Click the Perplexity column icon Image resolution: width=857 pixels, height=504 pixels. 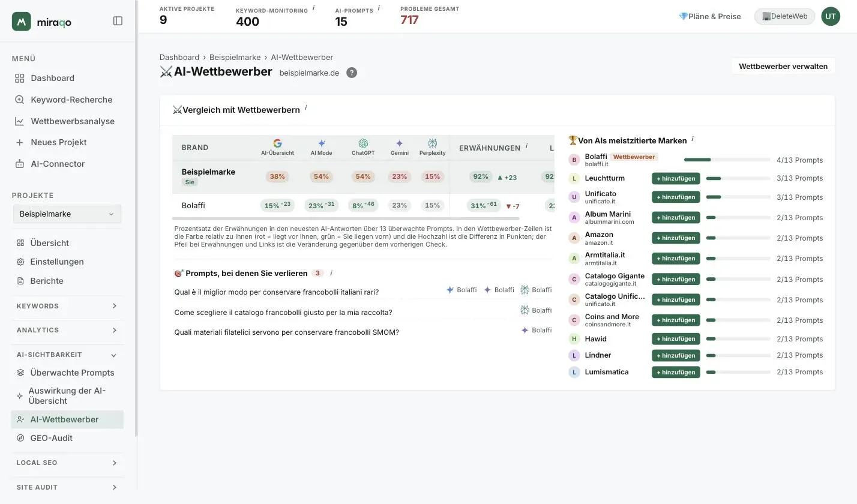pos(433,143)
